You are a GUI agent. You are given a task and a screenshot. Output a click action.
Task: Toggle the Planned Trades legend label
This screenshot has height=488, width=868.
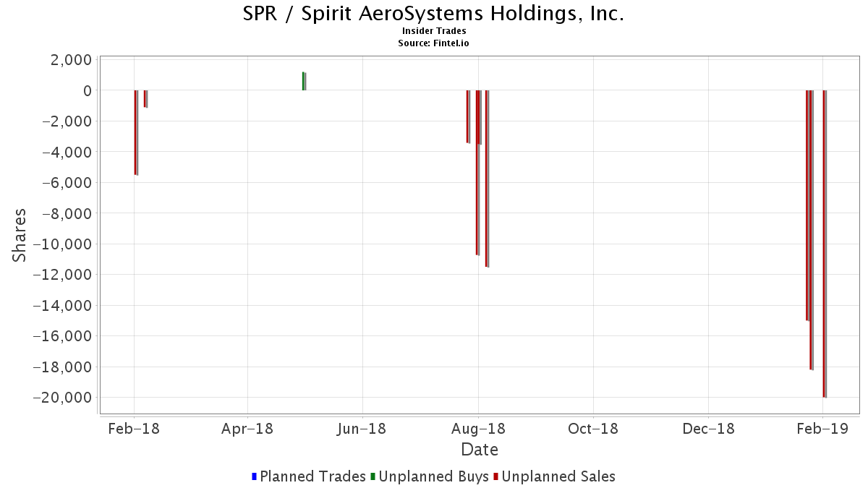[x=312, y=476]
